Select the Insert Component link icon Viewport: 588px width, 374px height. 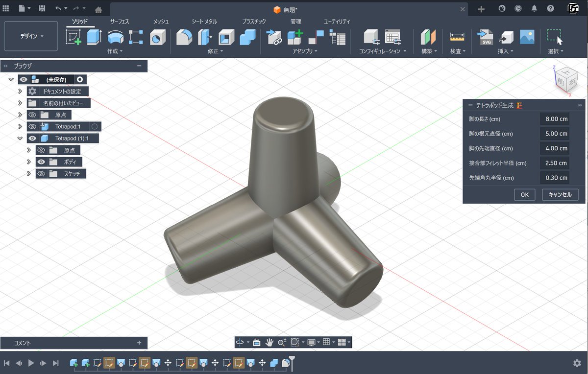pyautogui.click(x=274, y=37)
